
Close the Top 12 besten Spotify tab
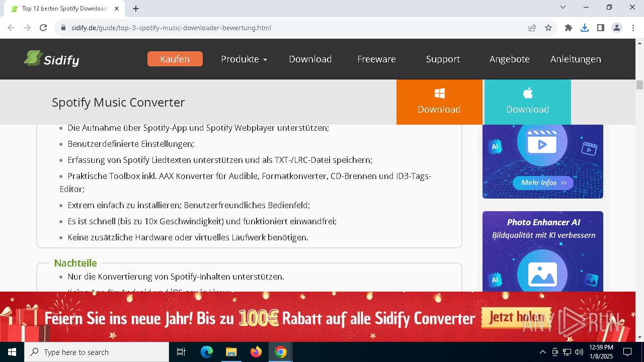click(x=117, y=9)
